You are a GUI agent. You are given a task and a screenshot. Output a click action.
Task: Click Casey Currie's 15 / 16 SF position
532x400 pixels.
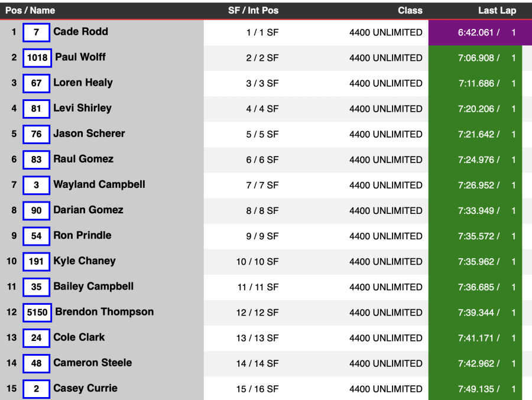258,389
